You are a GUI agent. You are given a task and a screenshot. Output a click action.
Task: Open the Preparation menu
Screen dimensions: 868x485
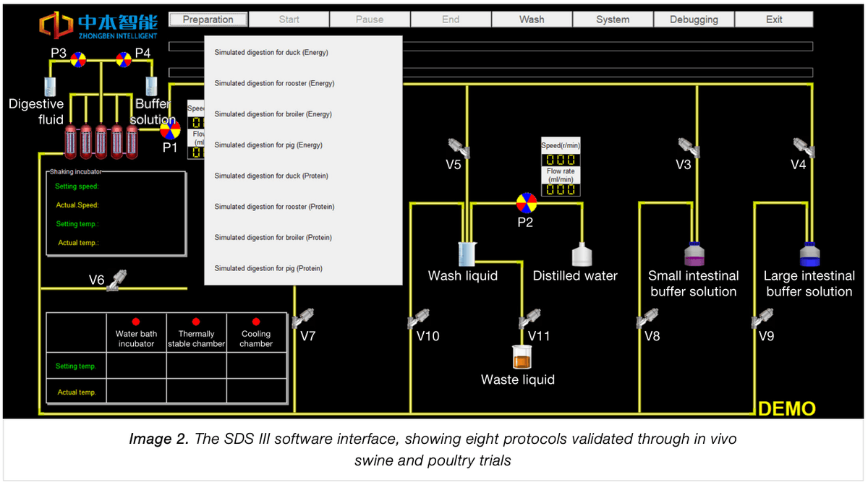click(x=208, y=19)
